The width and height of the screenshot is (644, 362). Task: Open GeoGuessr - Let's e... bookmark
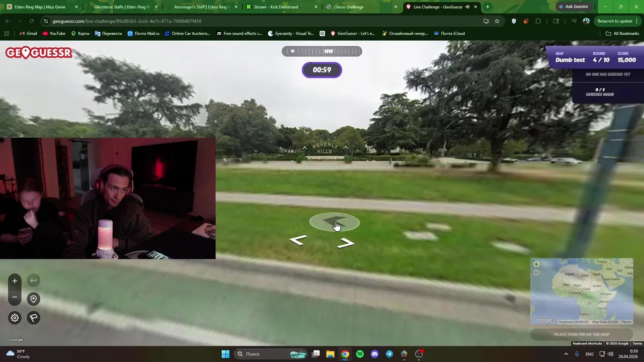(352, 34)
